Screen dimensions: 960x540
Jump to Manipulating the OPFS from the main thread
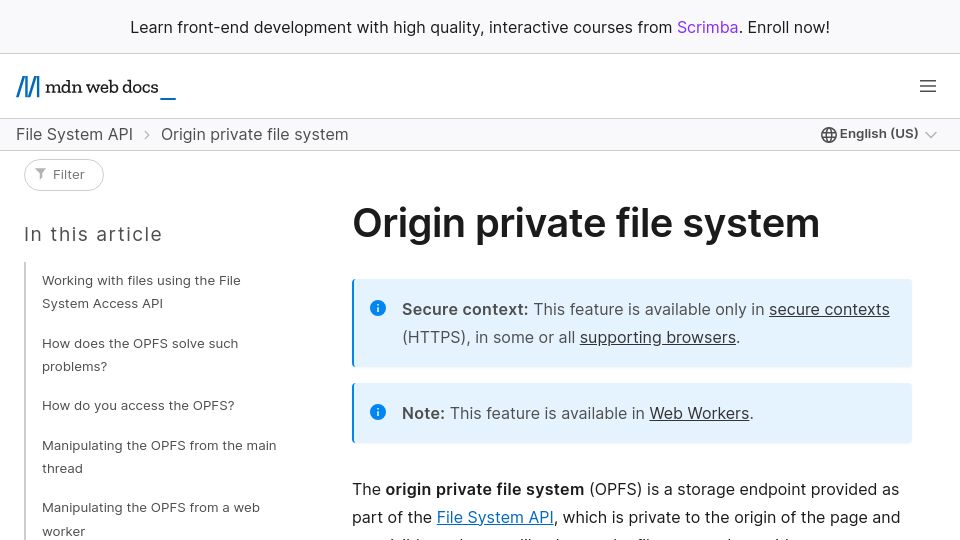[159, 457]
